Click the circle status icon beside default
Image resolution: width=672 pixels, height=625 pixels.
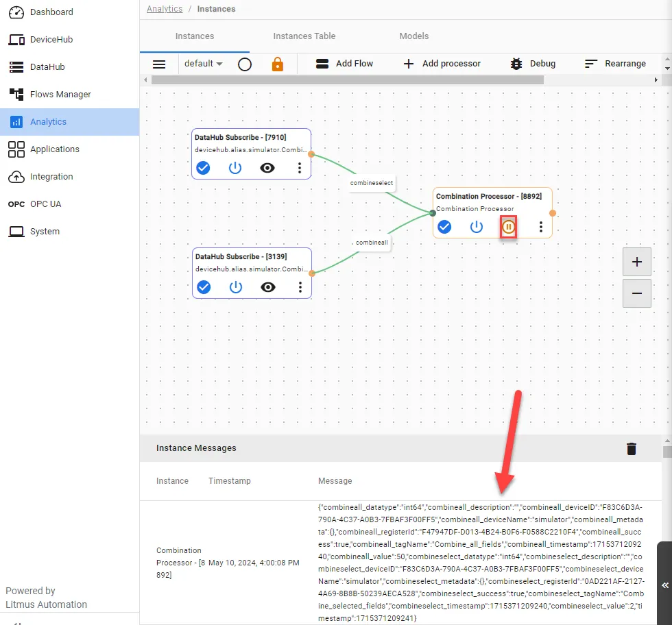tap(245, 64)
